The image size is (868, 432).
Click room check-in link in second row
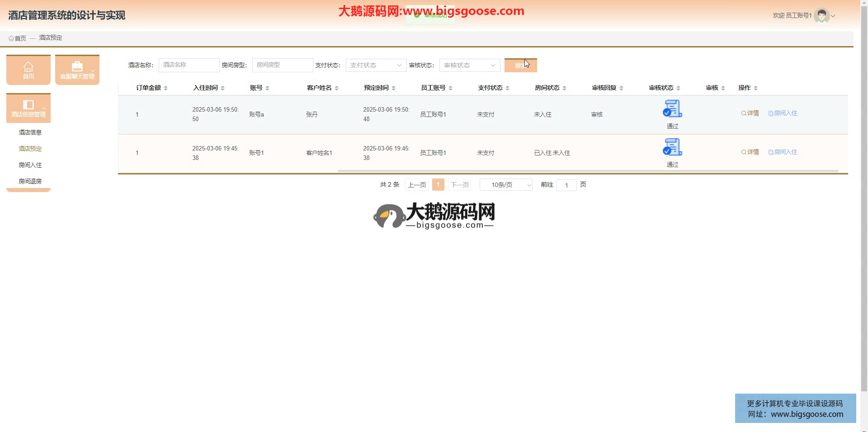(x=783, y=152)
